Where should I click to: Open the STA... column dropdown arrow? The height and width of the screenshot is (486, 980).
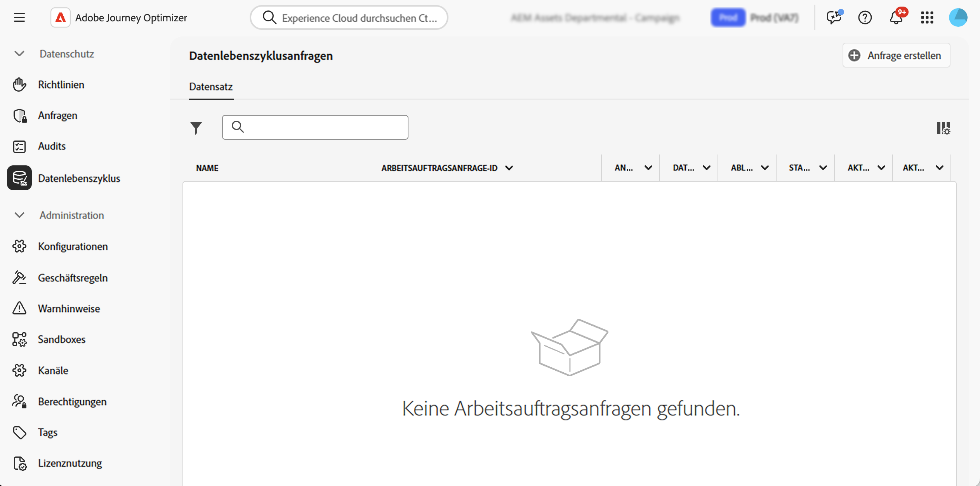[x=823, y=168]
